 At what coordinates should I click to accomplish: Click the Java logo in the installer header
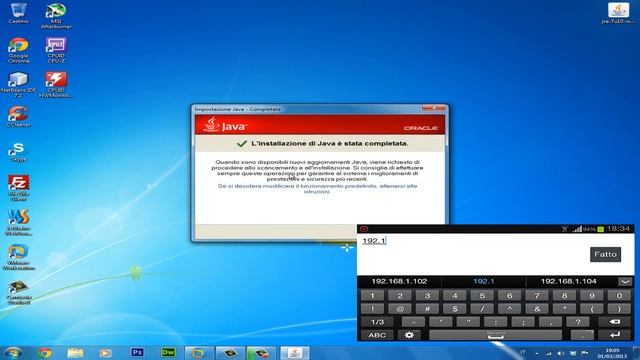point(225,125)
